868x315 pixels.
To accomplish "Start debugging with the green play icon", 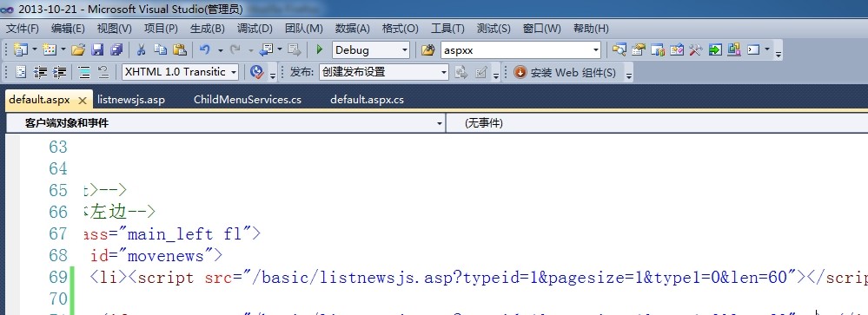I will point(320,49).
